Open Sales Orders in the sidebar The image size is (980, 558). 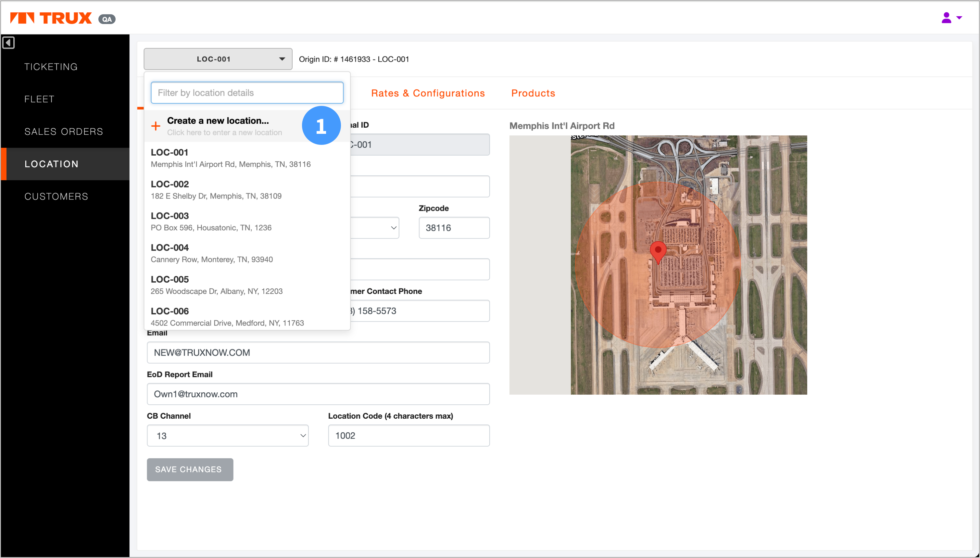[x=64, y=132]
